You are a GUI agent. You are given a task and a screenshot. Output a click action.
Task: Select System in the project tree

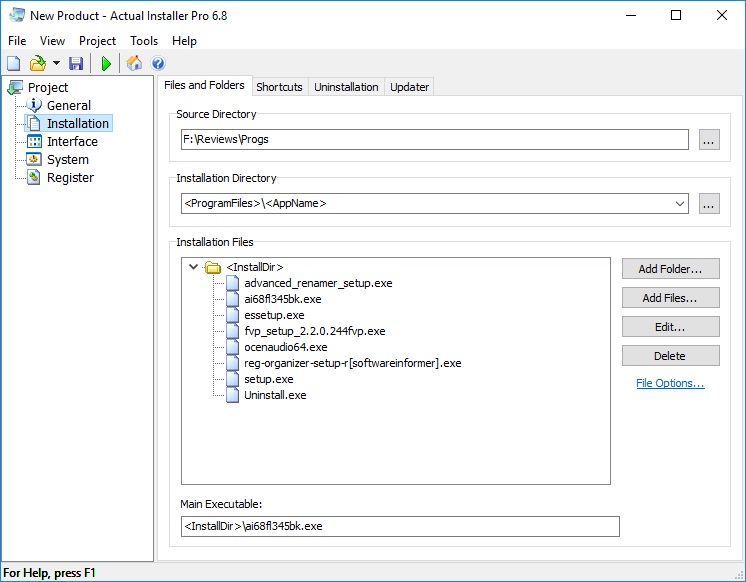click(68, 159)
